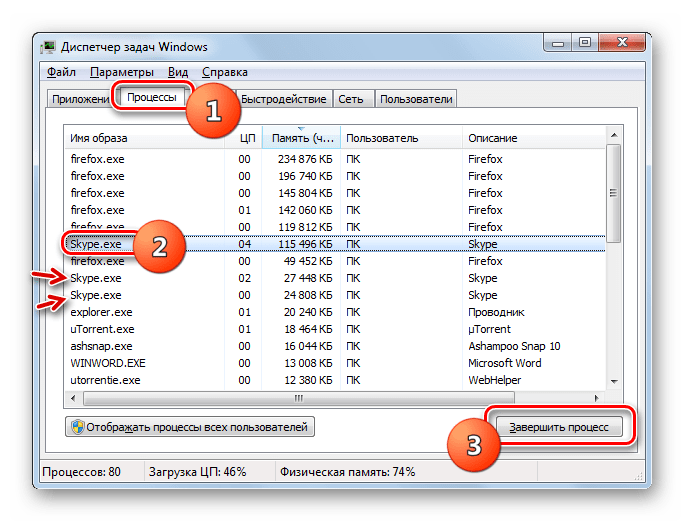Select the process row with 119 812 КБ
Viewport: 685px width, 522px height.
click(335, 227)
